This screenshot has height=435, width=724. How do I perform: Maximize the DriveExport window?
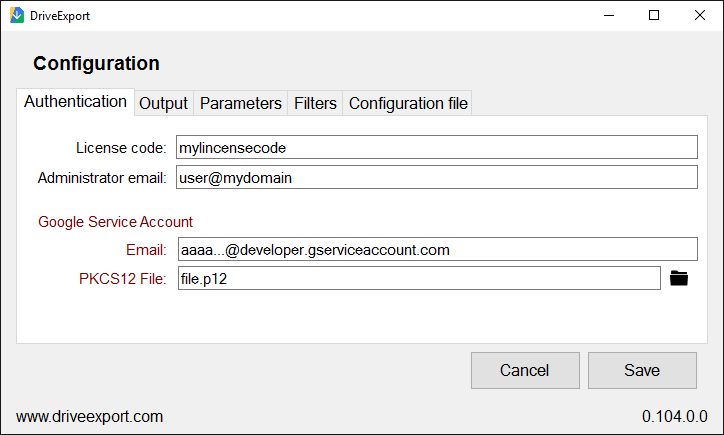654,15
